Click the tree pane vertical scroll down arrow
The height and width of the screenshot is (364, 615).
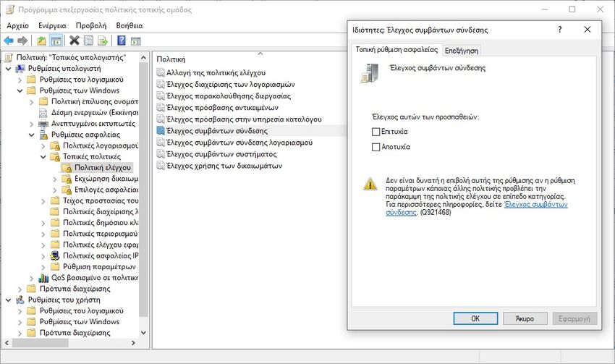pos(143,333)
